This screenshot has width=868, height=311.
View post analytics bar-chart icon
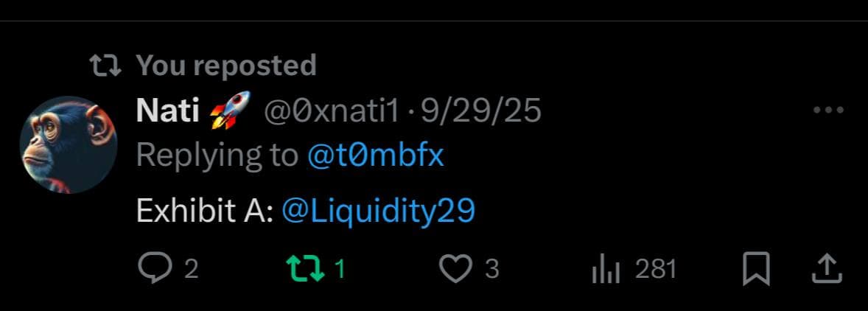(606, 270)
